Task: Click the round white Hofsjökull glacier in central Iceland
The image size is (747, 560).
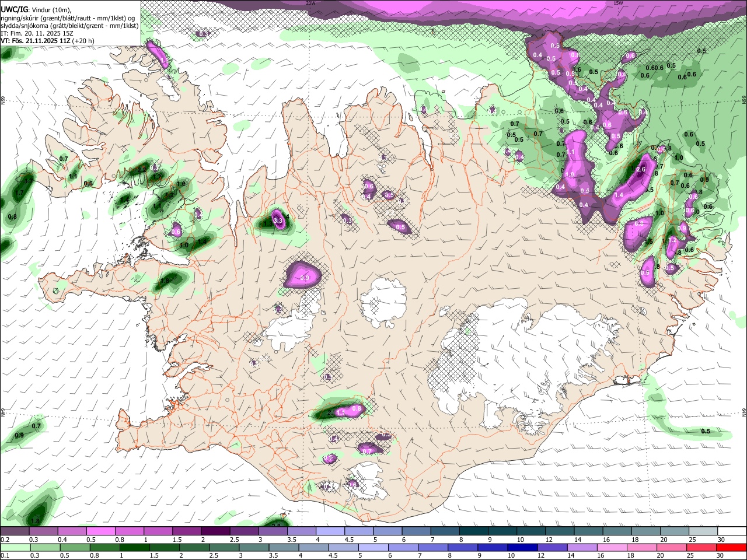Action: click(x=383, y=302)
